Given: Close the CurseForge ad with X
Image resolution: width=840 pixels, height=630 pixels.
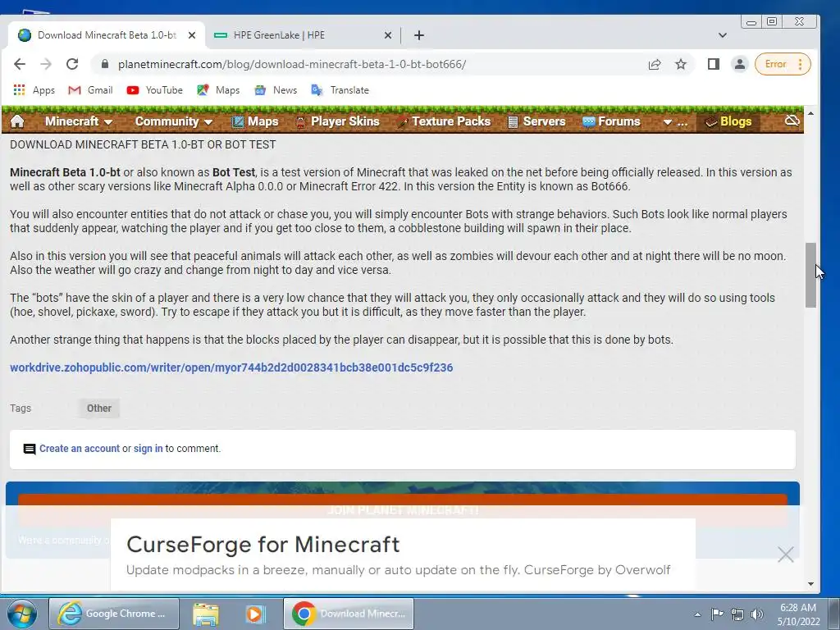Looking at the screenshot, I should point(785,554).
